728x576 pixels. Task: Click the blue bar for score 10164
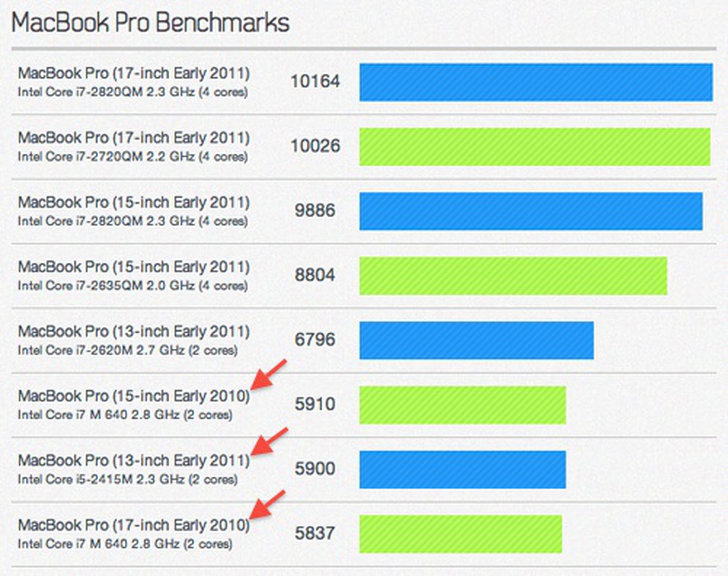click(536, 82)
